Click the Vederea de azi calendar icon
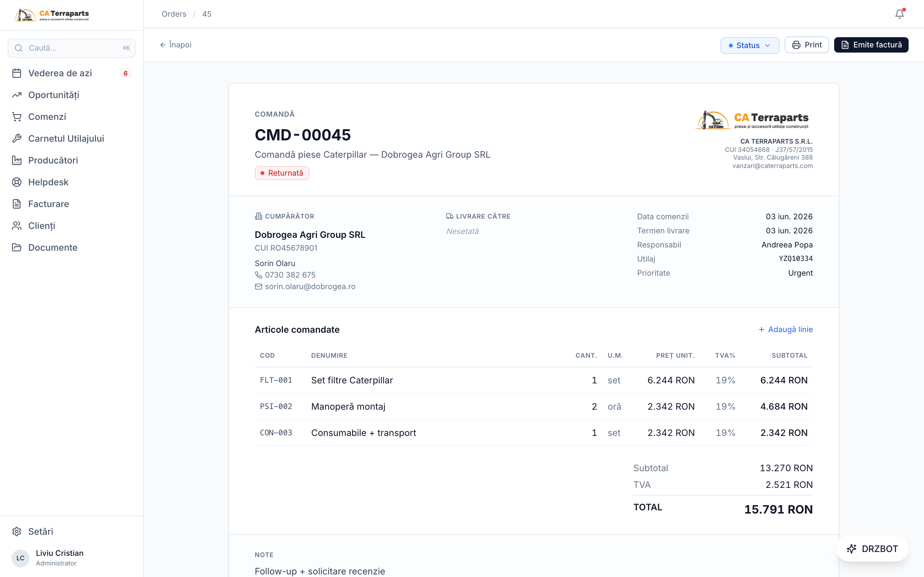924x577 pixels. (x=16, y=73)
